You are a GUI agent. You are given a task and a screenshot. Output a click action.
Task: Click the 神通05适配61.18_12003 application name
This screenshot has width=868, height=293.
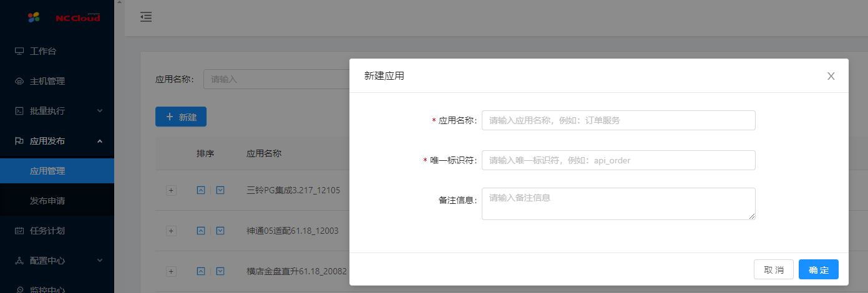293,231
